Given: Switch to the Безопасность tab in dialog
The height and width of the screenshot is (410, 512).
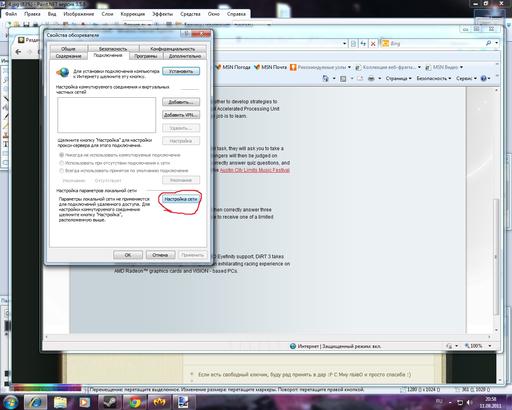Looking at the screenshot, I should click(x=113, y=49).
